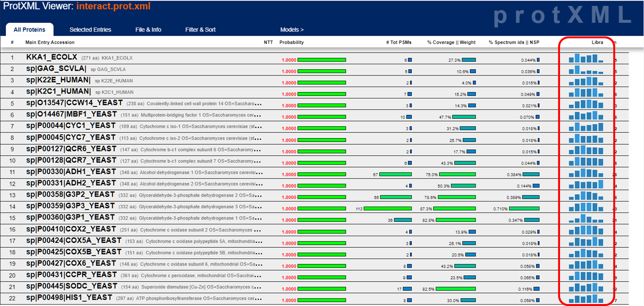Open protein entry sp|P00427|COX6_YEAST

pos(71,263)
